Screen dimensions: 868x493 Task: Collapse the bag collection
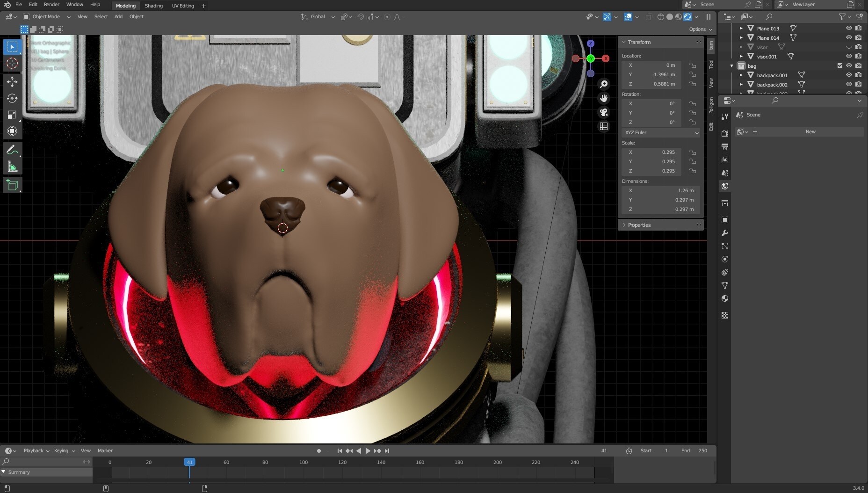(732, 65)
